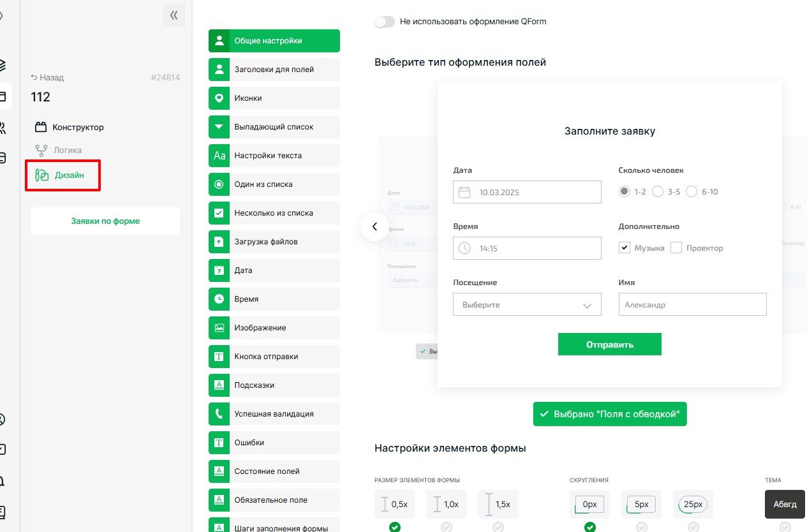807x532 pixels.
Task: Open the Посещение 'Выберите' dropdown
Action: [x=527, y=305]
